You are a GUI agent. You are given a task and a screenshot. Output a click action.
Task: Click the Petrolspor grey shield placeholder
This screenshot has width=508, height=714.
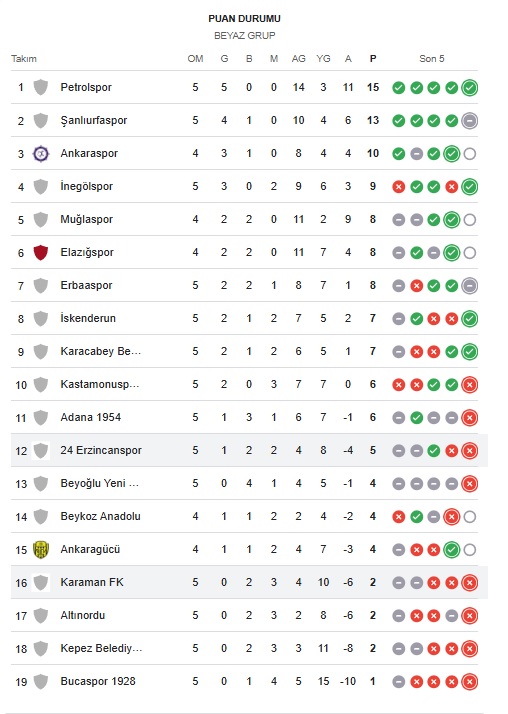(x=41, y=87)
